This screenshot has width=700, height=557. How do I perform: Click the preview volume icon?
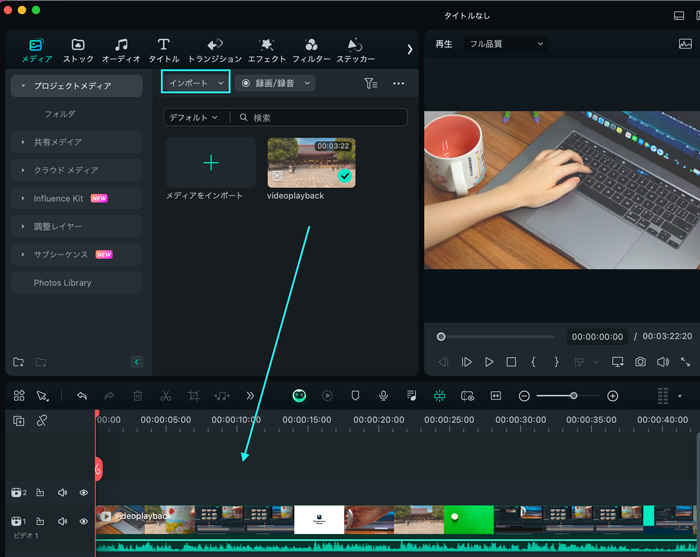click(x=662, y=362)
